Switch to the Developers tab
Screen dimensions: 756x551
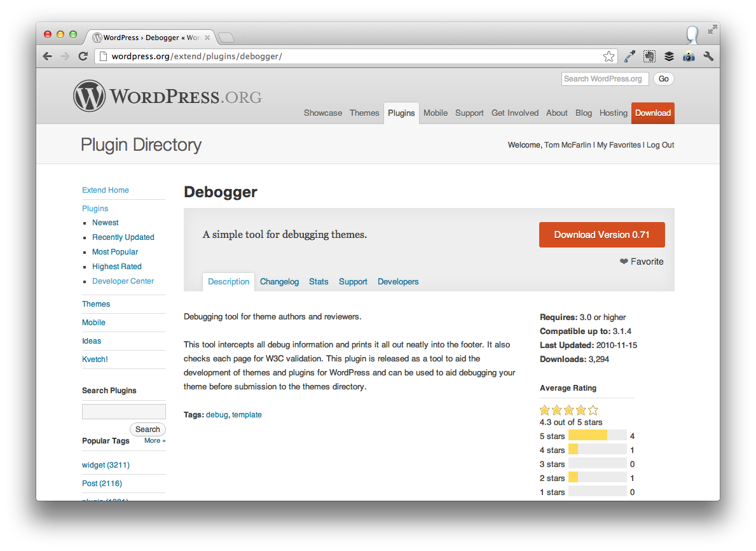coord(398,282)
